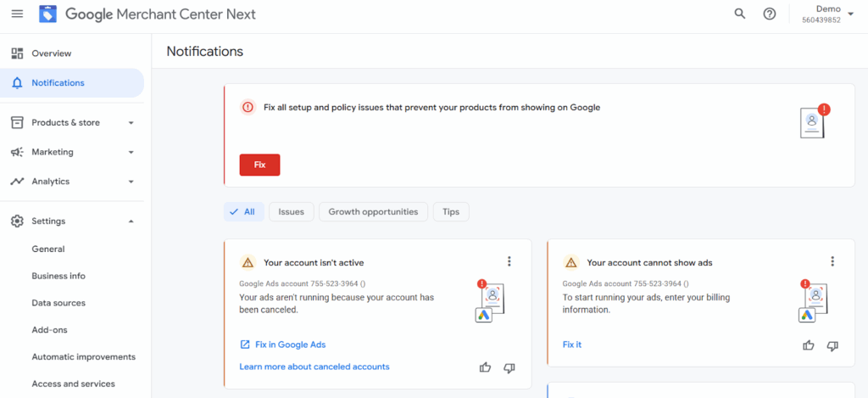Select Notifications in the sidebar
The height and width of the screenshot is (398, 868).
(x=72, y=83)
